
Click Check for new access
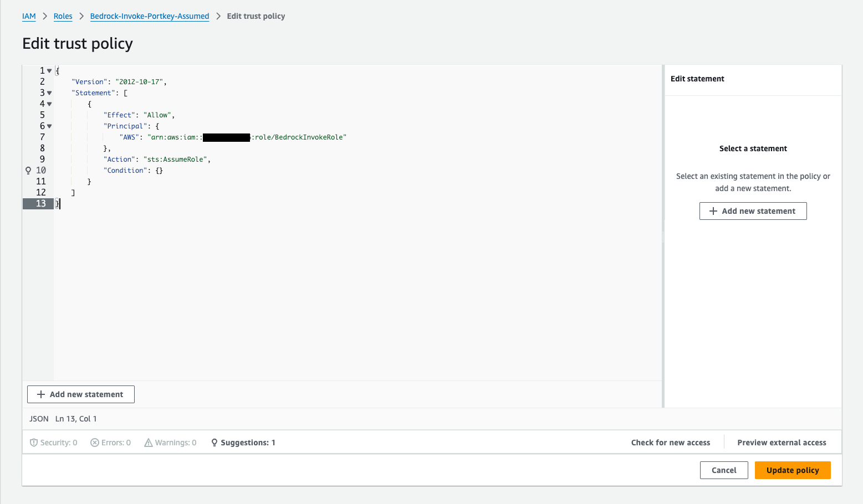tap(671, 443)
